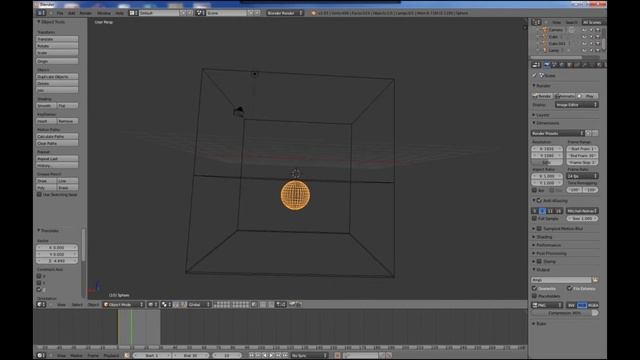The width and height of the screenshot is (640, 360).
Task: Open properties editor type icon
Action: 536,65
